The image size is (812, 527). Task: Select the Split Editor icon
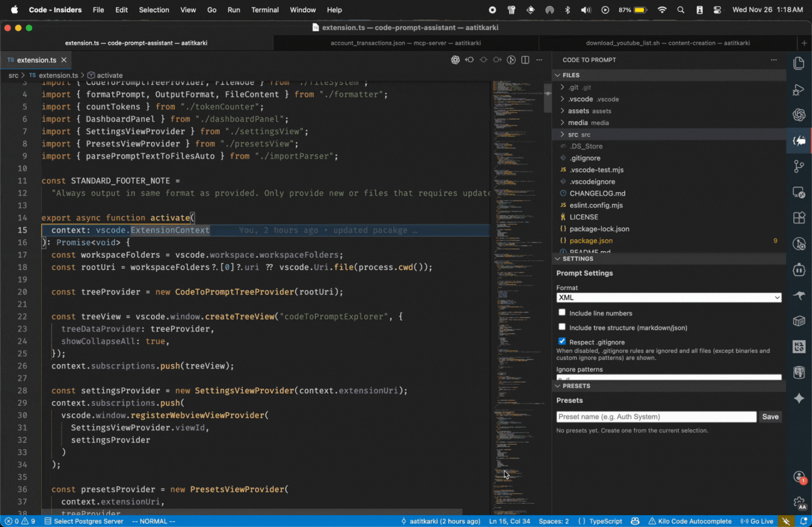[x=525, y=60]
